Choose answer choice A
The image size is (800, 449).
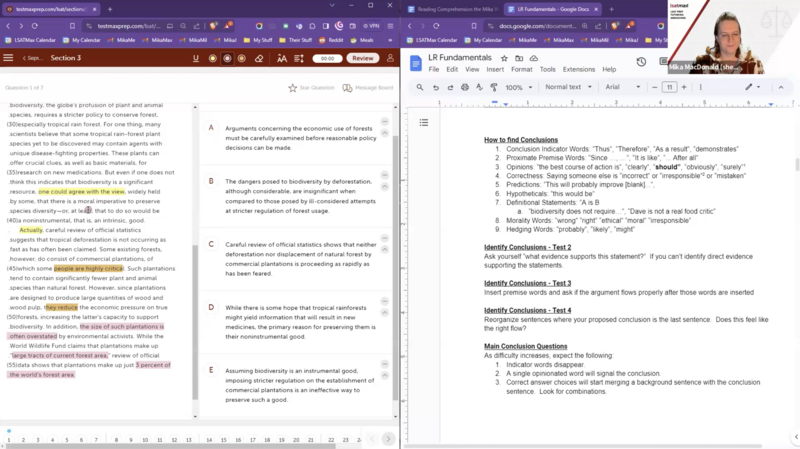(x=211, y=128)
